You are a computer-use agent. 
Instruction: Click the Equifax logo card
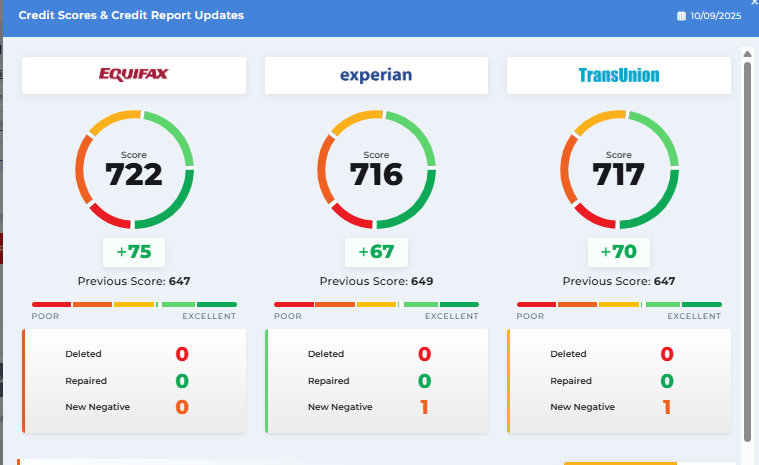(134, 75)
